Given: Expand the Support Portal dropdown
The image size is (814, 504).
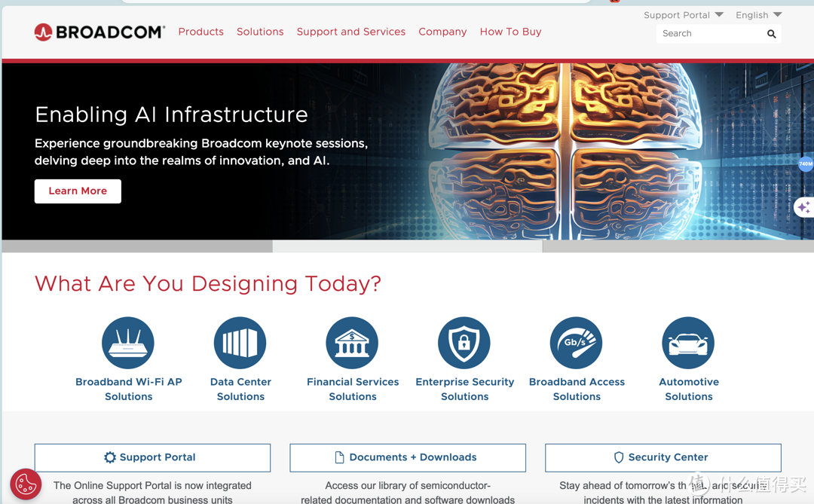Looking at the screenshot, I should tap(683, 15).
